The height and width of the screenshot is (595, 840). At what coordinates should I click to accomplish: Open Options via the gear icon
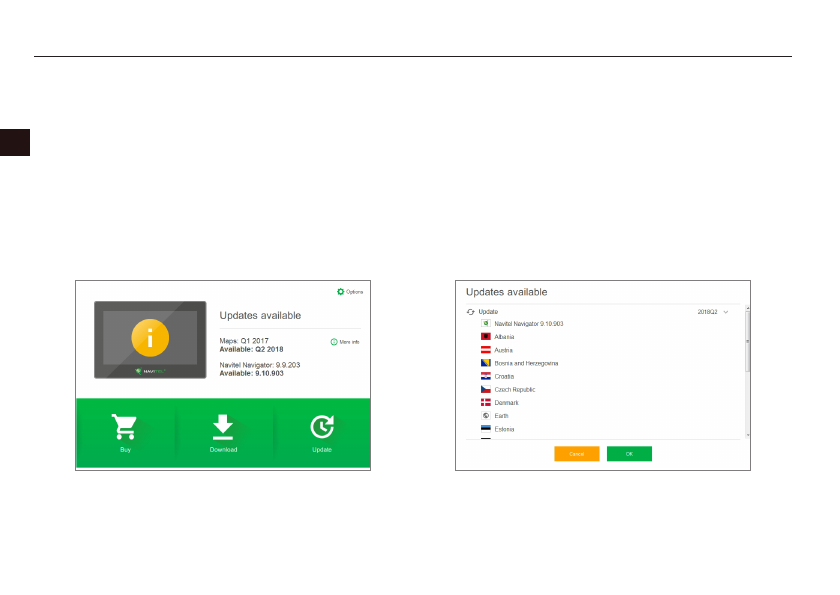click(340, 291)
